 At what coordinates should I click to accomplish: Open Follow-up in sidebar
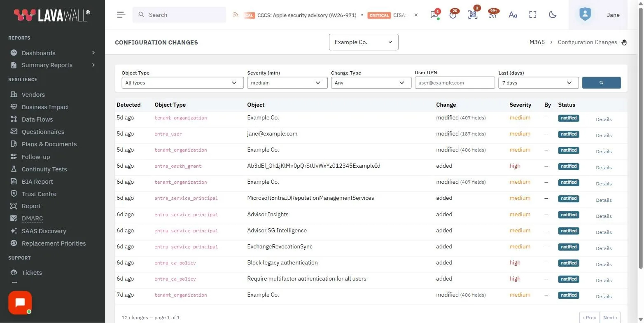click(36, 157)
